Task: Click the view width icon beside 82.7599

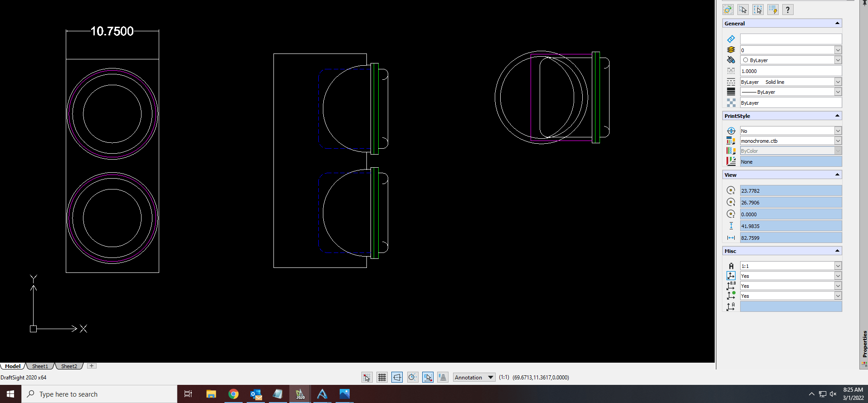Action: coord(731,238)
